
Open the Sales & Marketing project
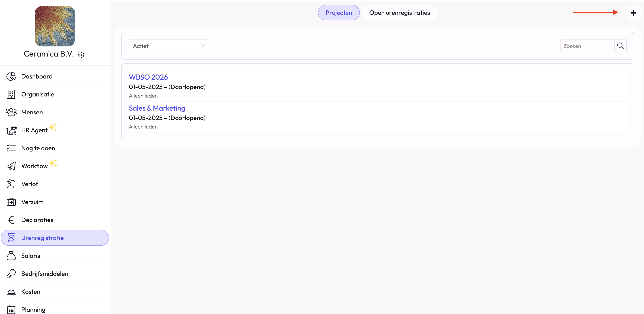coord(157,108)
